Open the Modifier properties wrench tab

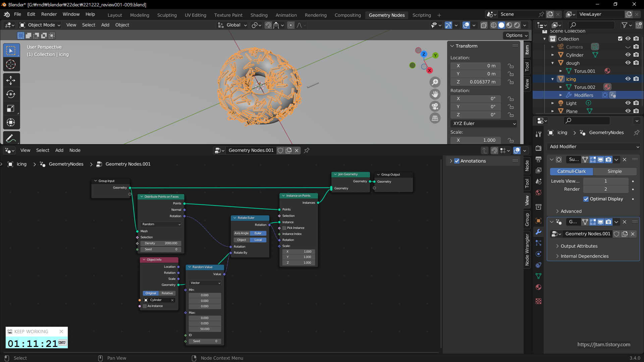pos(538,232)
